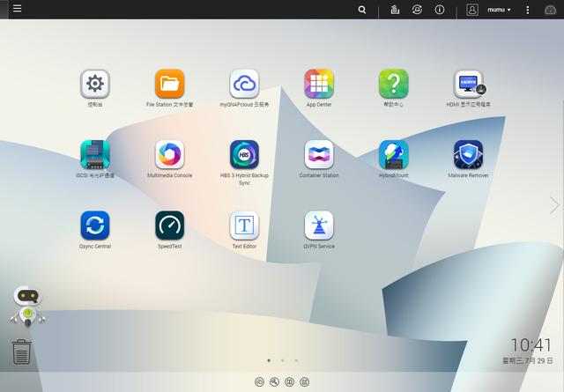
Task: Launch App Center
Action: tap(319, 85)
